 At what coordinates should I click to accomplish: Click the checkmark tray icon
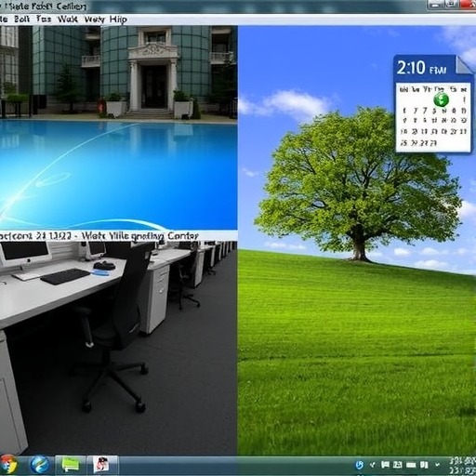pos(373,464)
